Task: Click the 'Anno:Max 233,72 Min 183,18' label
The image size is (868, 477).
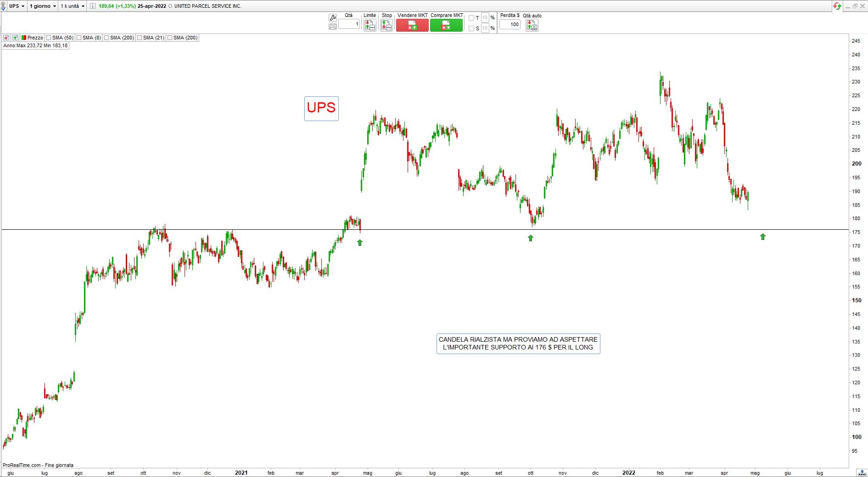Action: point(35,46)
